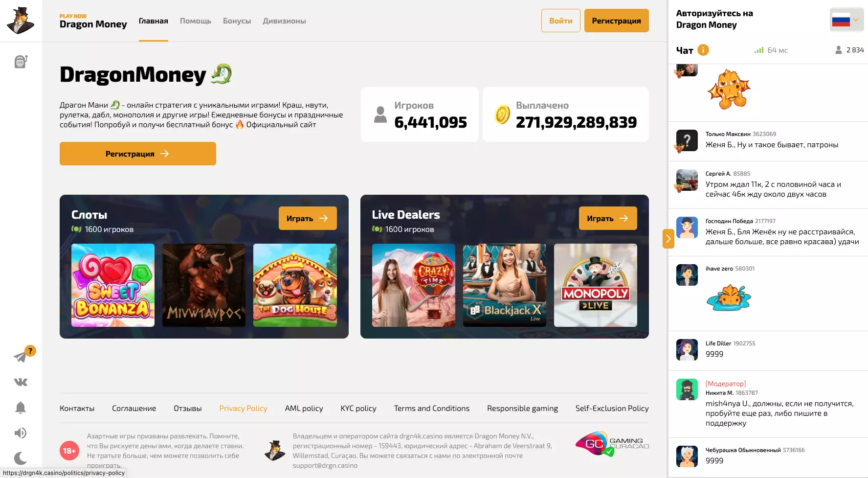Click Играть button in Слоты section
Screen dimensions: 868x478
click(x=308, y=218)
